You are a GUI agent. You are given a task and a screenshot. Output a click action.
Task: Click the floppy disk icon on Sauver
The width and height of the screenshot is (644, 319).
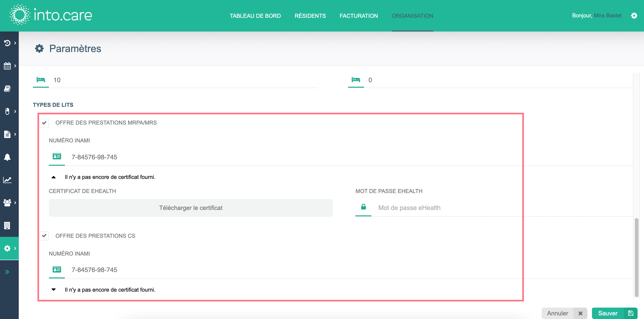(x=631, y=313)
